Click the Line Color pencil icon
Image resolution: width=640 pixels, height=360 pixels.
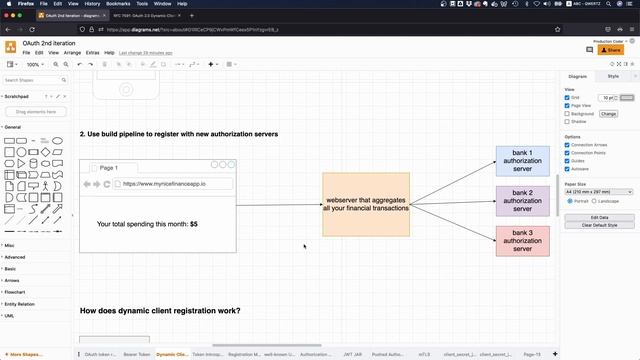coord(153,64)
